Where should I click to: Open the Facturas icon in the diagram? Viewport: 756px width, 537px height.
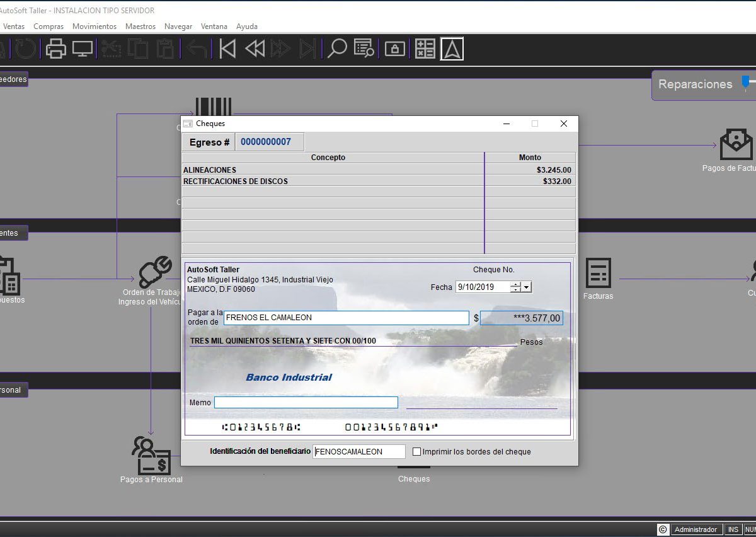click(597, 272)
